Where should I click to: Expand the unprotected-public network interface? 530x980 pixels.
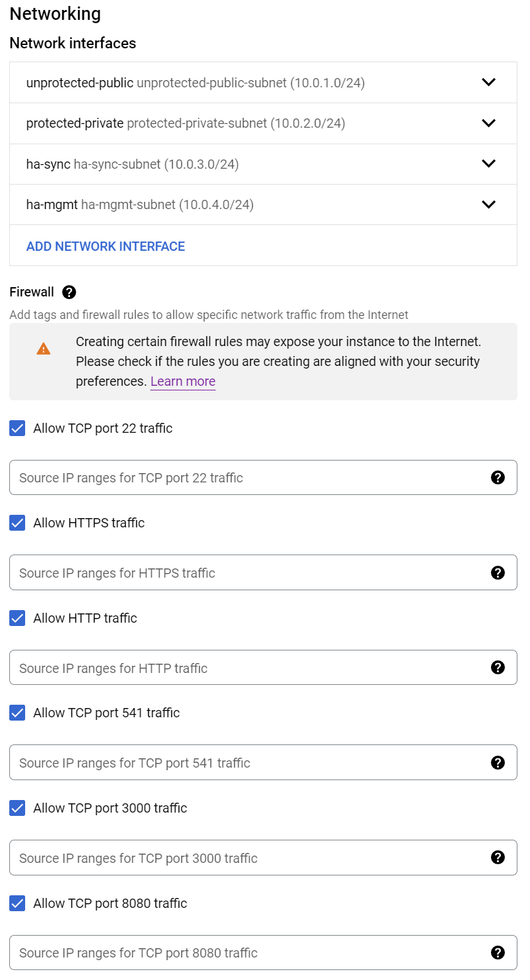click(x=489, y=82)
